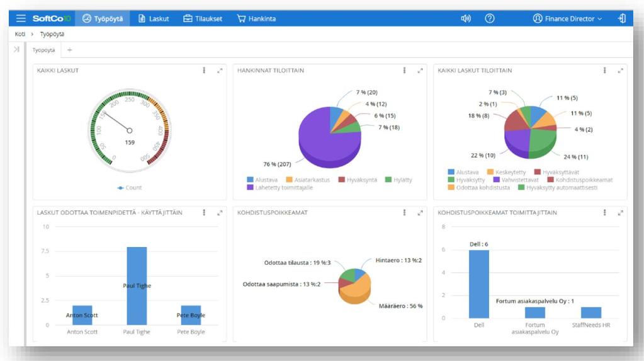Click the 22 % (10) label

coord(483,156)
